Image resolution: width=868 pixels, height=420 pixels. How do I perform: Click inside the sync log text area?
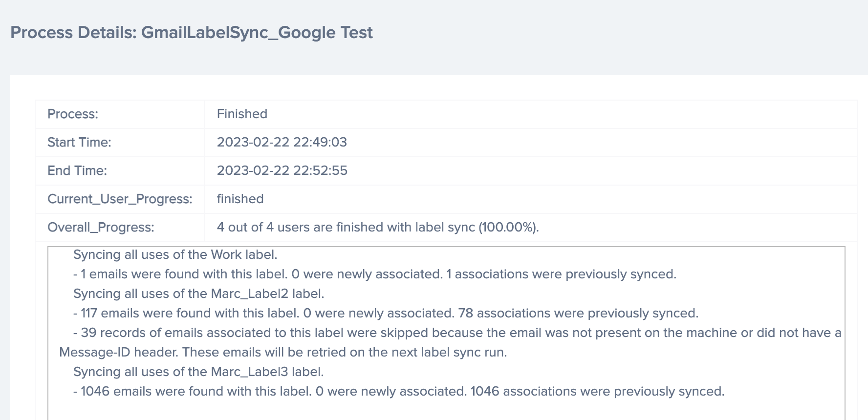[x=446, y=333]
